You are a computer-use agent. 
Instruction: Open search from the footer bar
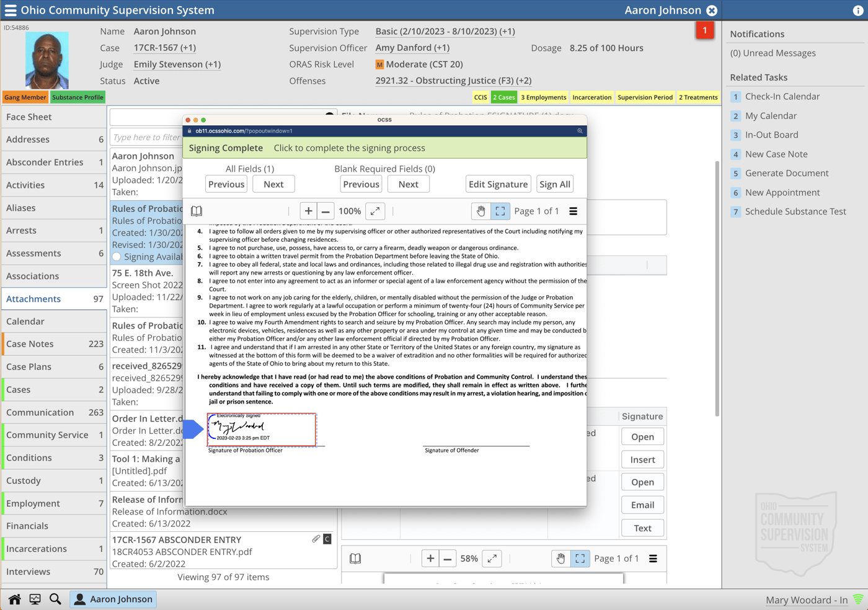click(55, 599)
